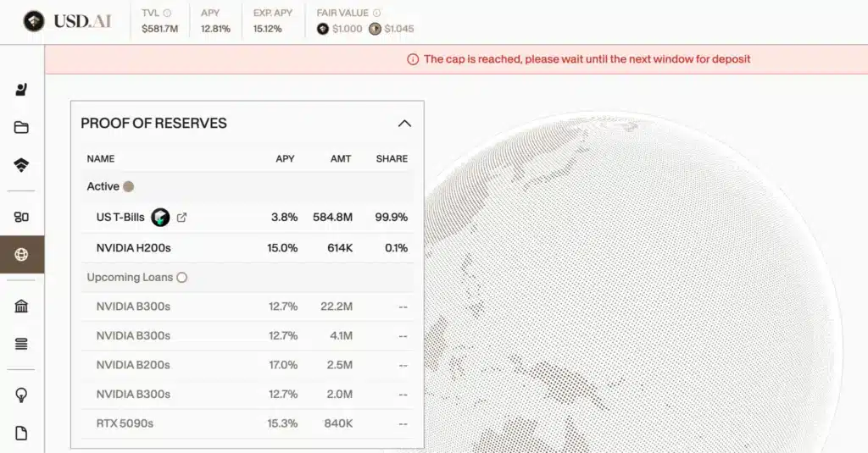Select the globe icon in sidebar

tap(21, 255)
